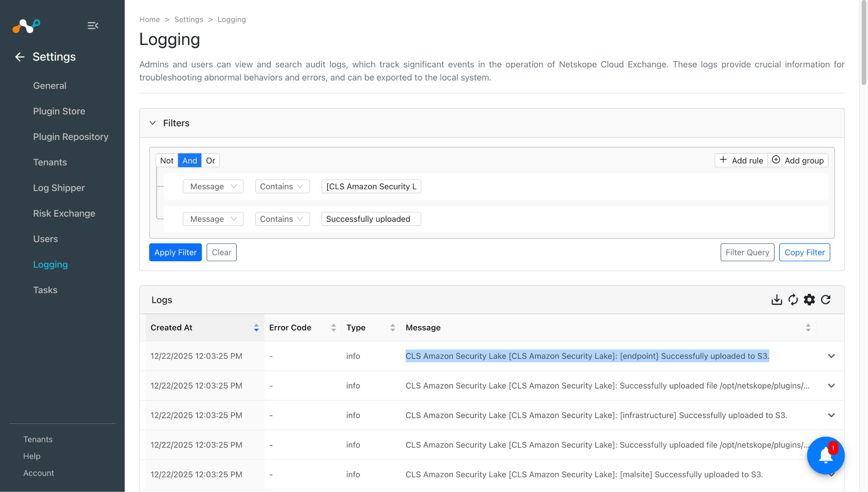Viewport: 868px width, 492px height.
Task: Click the first row's info type cell
Action: point(353,356)
